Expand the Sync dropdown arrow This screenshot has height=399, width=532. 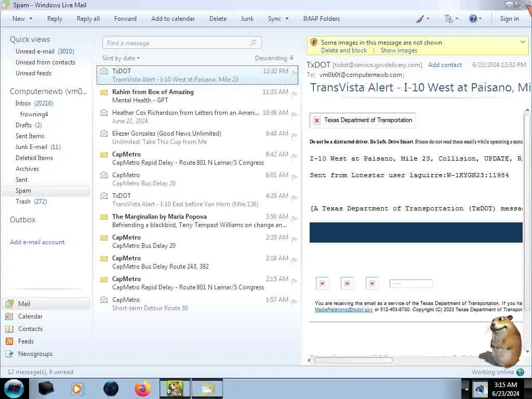[287, 19]
